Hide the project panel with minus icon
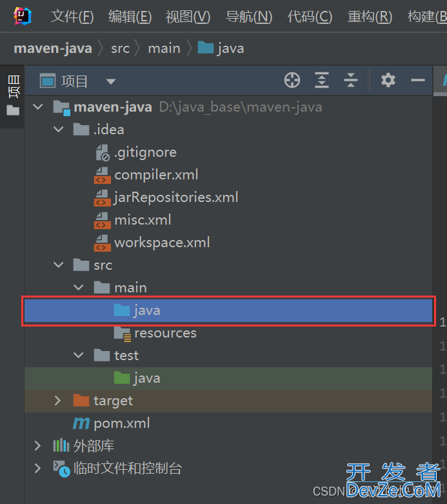This screenshot has height=504, width=447. coord(418,80)
